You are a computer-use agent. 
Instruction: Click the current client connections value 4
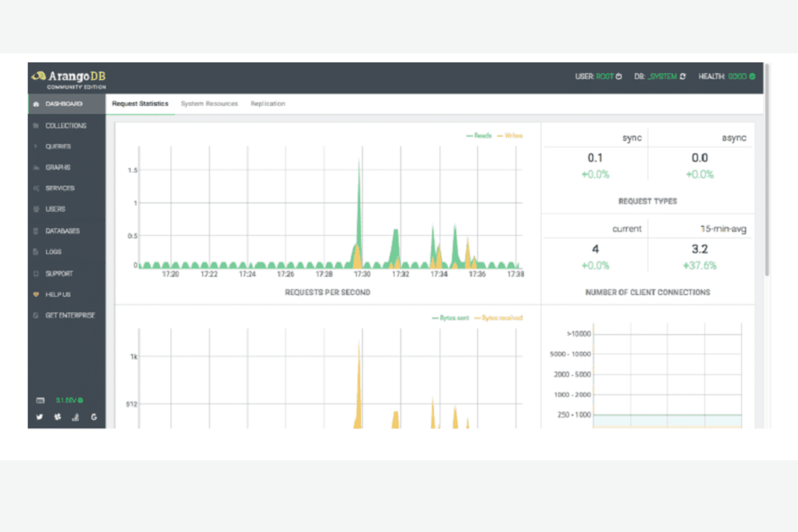(x=595, y=249)
